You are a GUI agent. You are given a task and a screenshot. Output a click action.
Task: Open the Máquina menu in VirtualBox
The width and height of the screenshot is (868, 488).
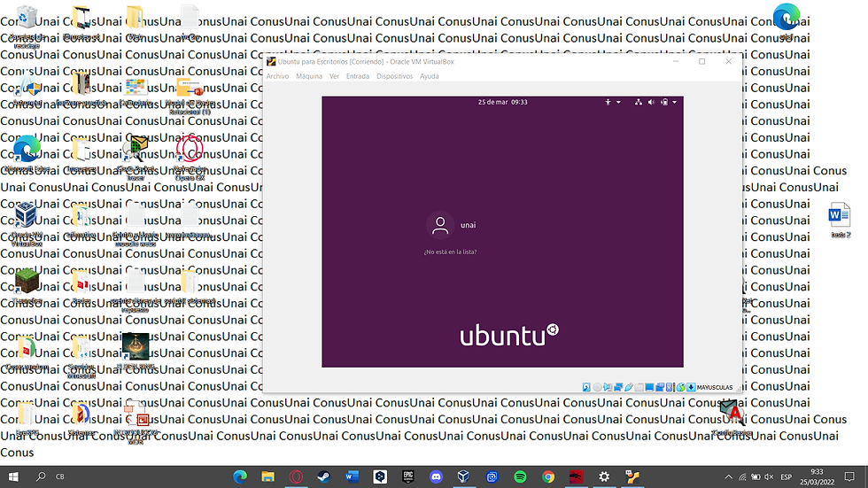tap(309, 76)
